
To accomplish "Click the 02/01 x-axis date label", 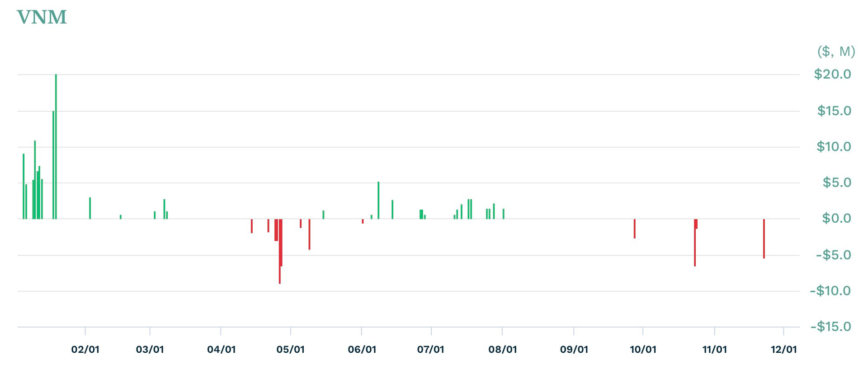I will [85, 350].
